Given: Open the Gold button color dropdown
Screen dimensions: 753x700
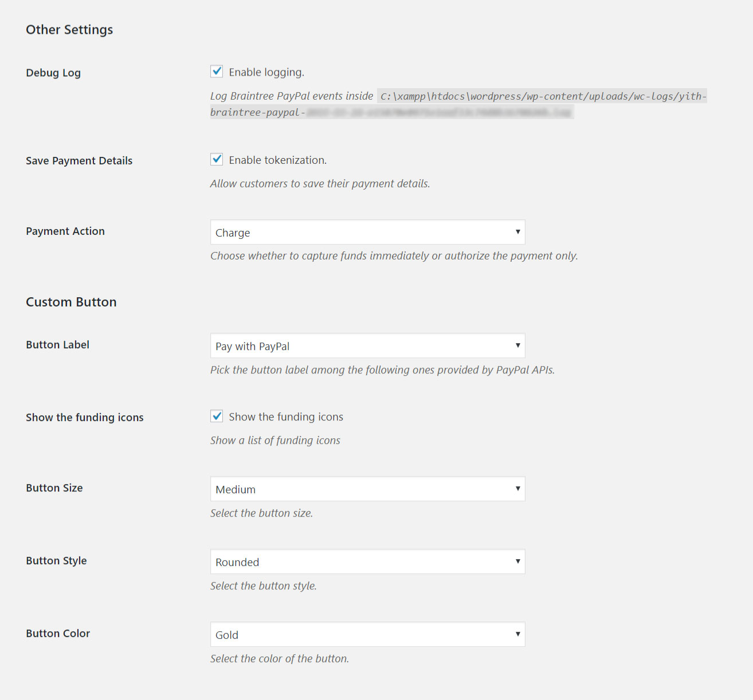Looking at the screenshot, I should pyautogui.click(x=367, y=635).
